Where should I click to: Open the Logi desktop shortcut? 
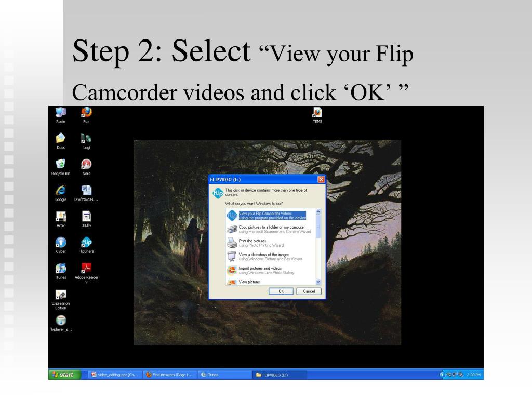pos(87,141)
